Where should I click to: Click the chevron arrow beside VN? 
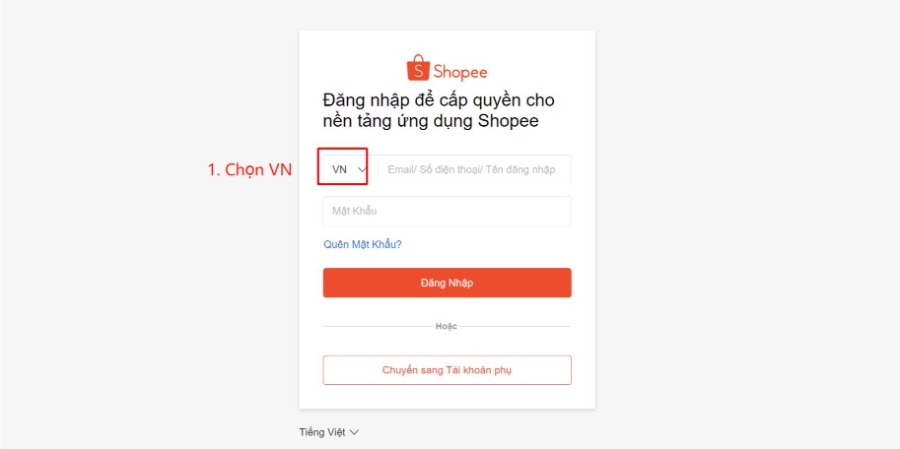362,169
